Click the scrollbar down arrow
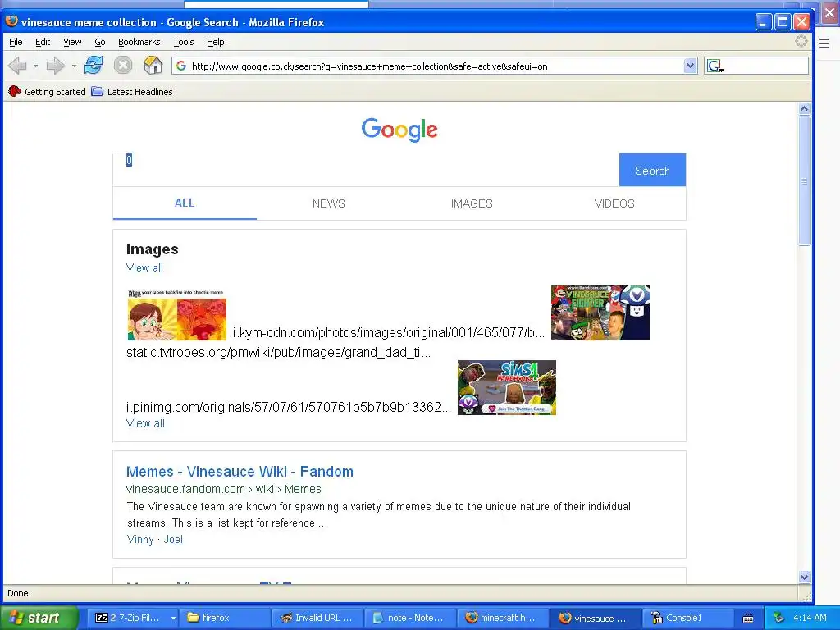 pos(804,577)
